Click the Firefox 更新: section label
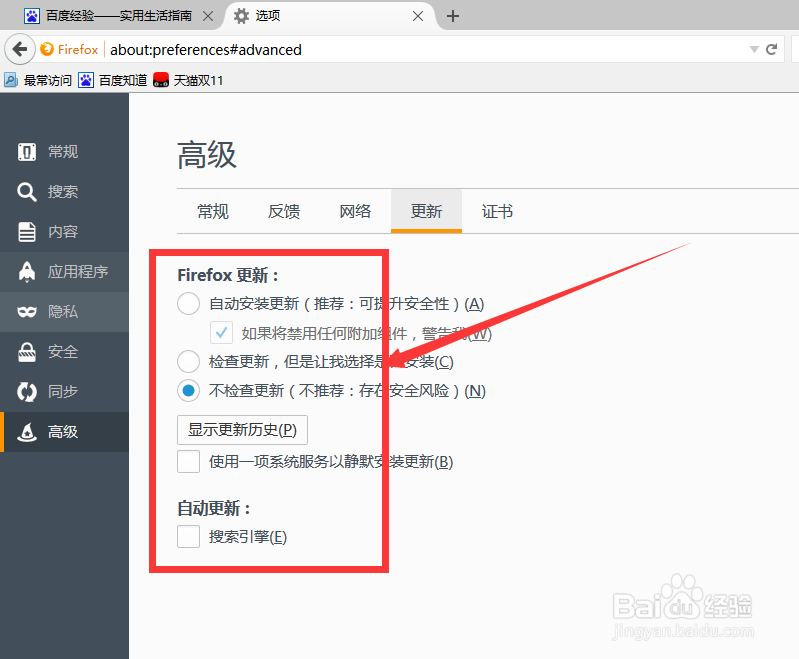799x659 pixels. pyautogui.click(x=228, y=276)
